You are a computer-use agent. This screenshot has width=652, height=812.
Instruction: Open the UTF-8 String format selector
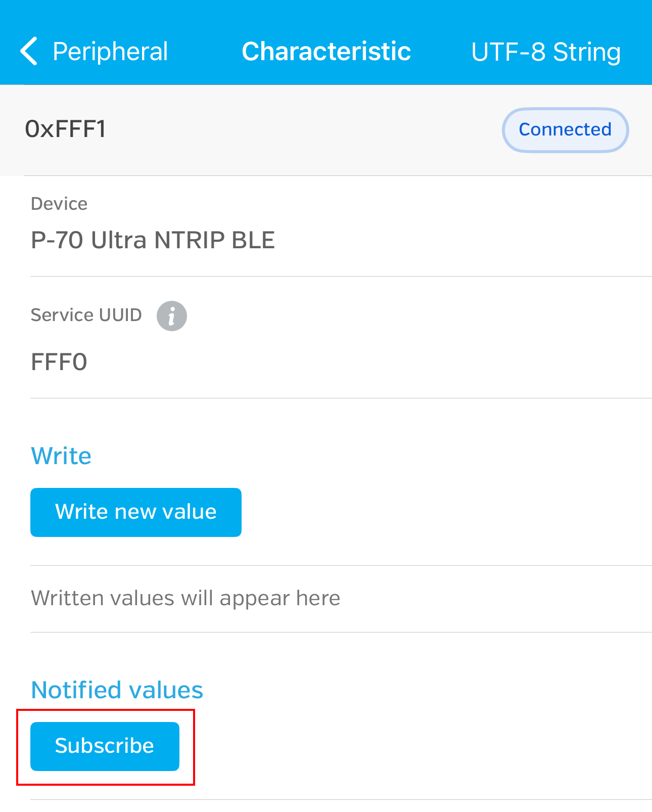click(x=545, y=52)
